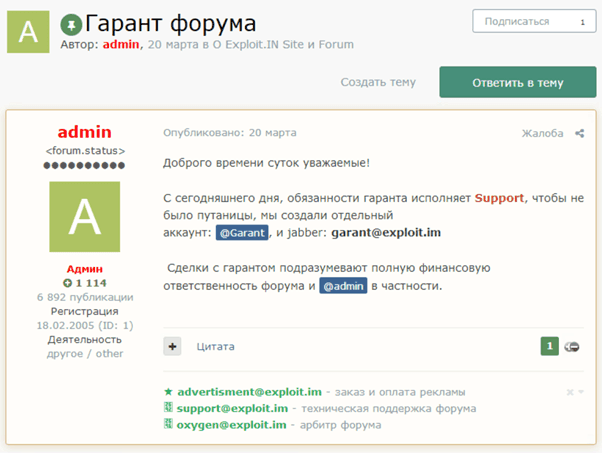Click Ответить в тему button
Viewport: 602px width, 453px height.
tap(518, 82)
